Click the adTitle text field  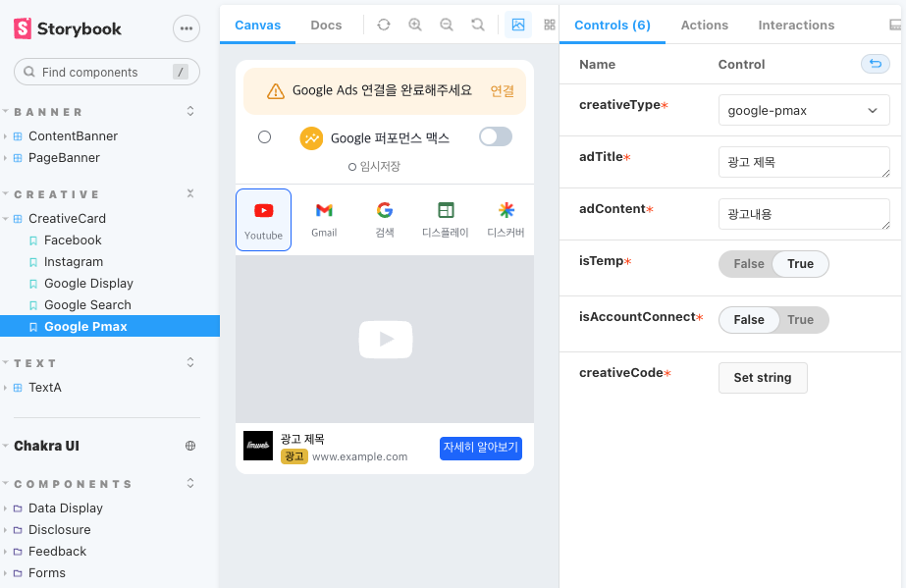[804, 162]
